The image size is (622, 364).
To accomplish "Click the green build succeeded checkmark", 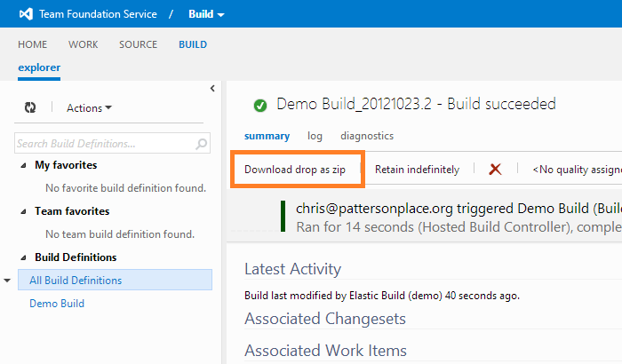I will tap(260, 106).
